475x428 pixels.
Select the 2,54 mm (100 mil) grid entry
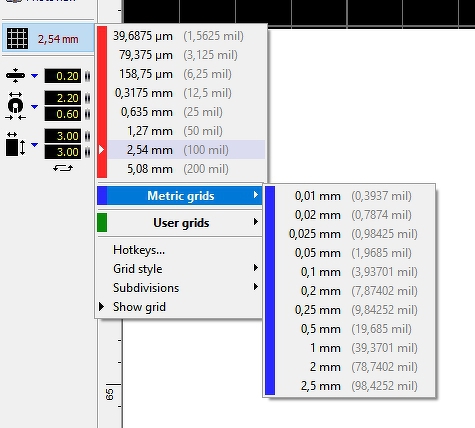186,150
